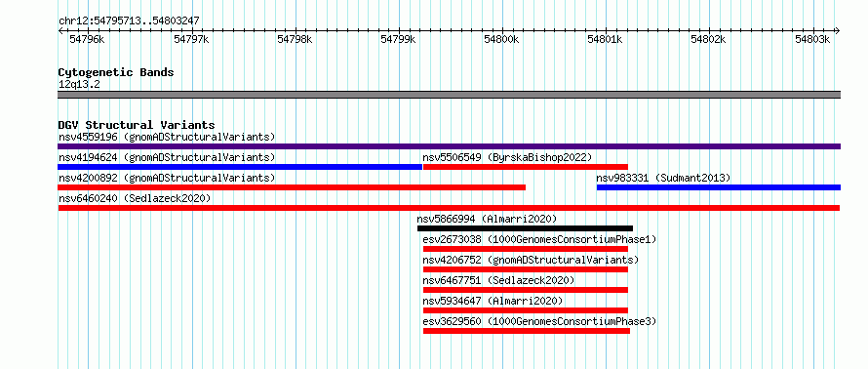The height and width of the screenshot is (369, 868).
Task: Click the red esv3629560 variant bar
Action: click(x=527, y=331)
